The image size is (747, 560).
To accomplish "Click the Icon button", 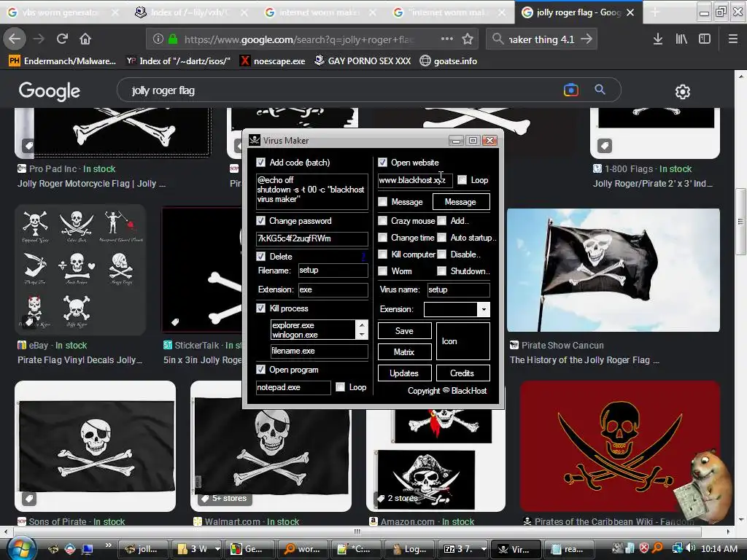I will tap(462, 341).
